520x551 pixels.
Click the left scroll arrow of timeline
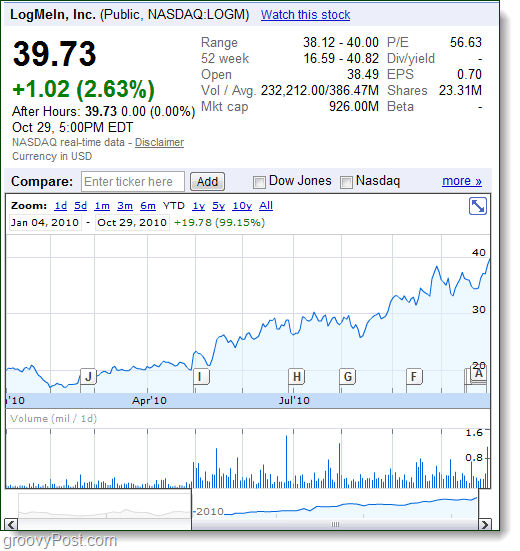coord(11,525)
